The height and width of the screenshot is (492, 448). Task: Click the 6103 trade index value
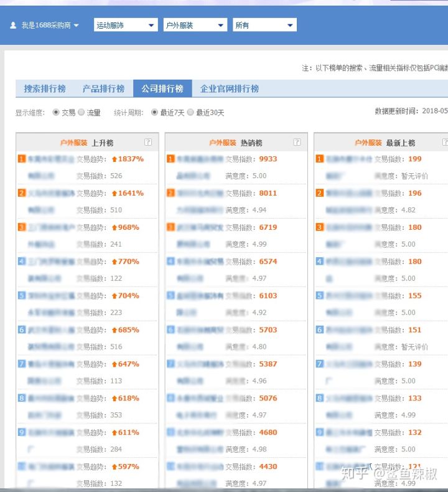point(268,296)
